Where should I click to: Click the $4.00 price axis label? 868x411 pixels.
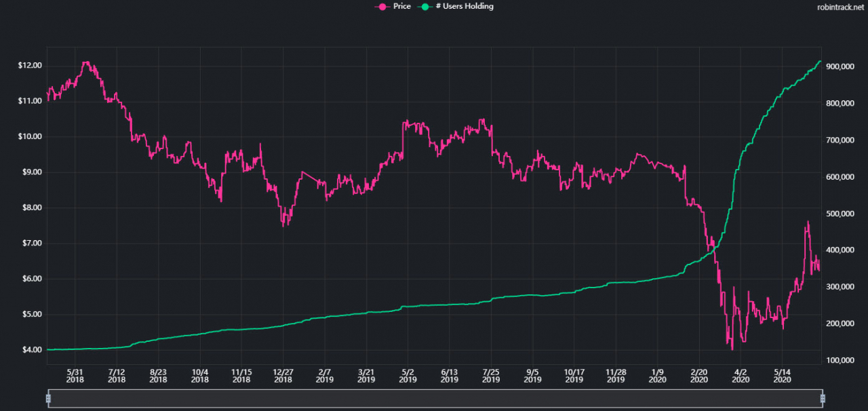coord(33,350)
